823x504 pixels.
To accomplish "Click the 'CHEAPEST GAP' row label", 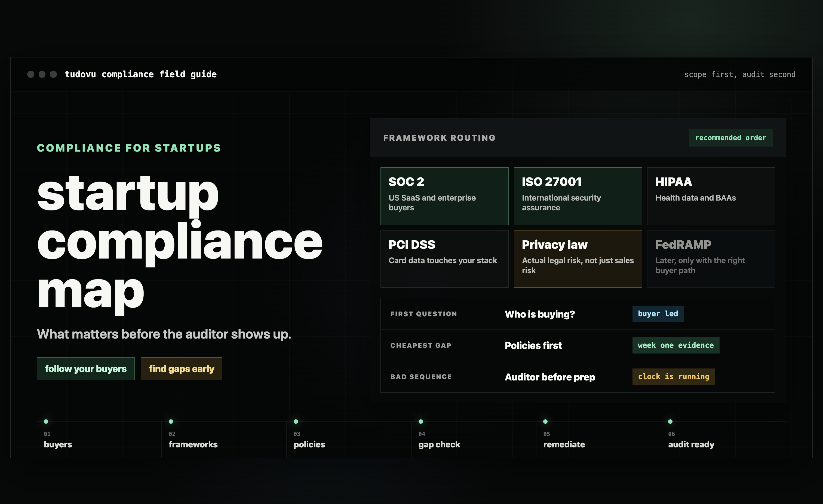I will (x=421, y=345).
